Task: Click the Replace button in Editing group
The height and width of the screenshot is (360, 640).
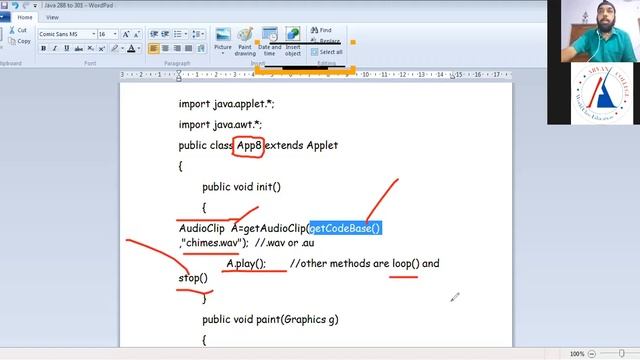Action: 325,41
